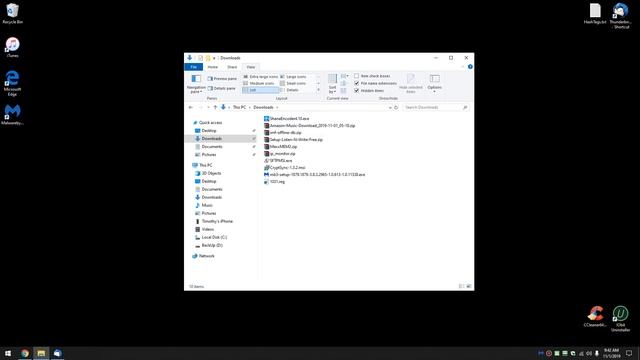
Task: Open the Microsoft Edge desktop shortcut
Action: pyautogui.click(x=12, y=83)
